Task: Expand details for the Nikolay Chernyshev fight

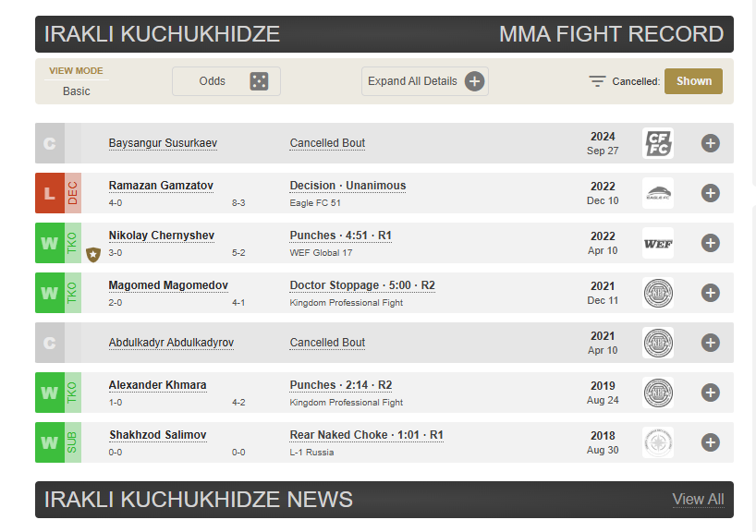Action: click(710, 243)
